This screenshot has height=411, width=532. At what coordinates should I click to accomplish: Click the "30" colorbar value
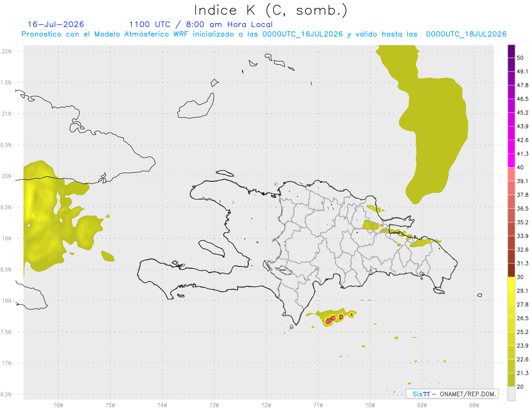click(x=521, y=277)
